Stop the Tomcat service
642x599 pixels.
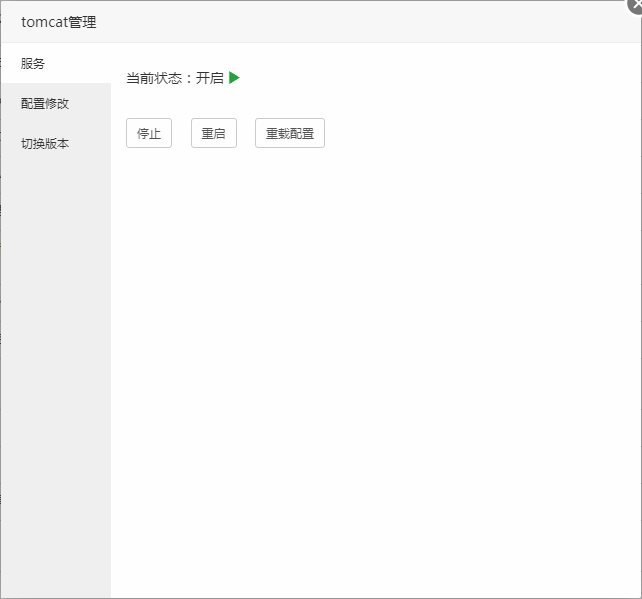tap(148, 133)
